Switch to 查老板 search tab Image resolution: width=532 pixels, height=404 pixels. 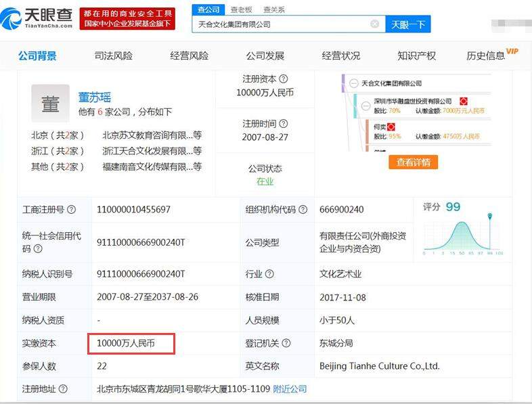coord(241,9)
